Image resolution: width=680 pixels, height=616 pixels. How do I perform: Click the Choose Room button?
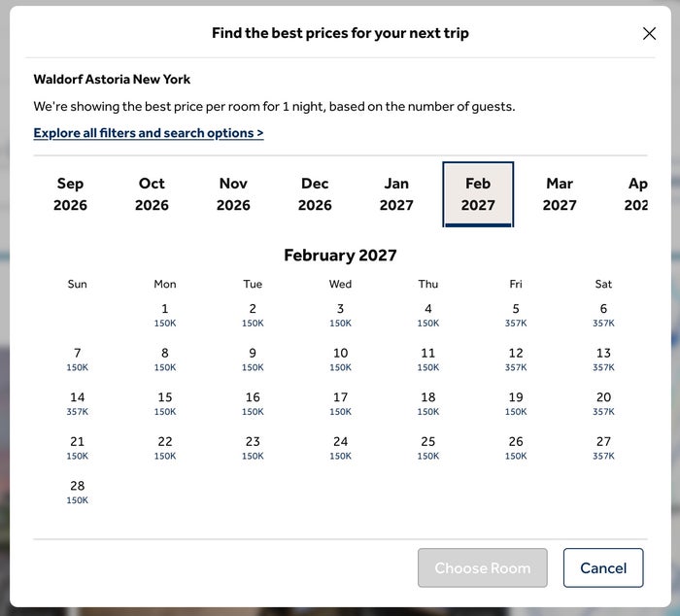[x=483, y=567]
